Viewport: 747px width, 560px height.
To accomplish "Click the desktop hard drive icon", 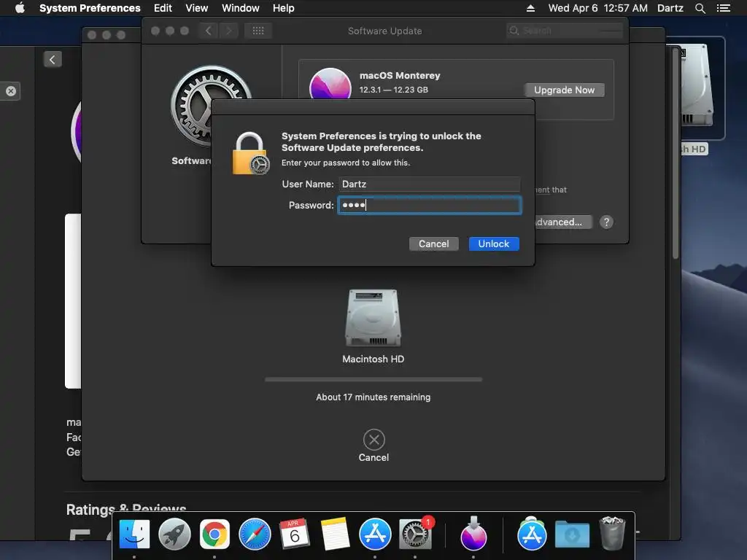I will 696,86.
